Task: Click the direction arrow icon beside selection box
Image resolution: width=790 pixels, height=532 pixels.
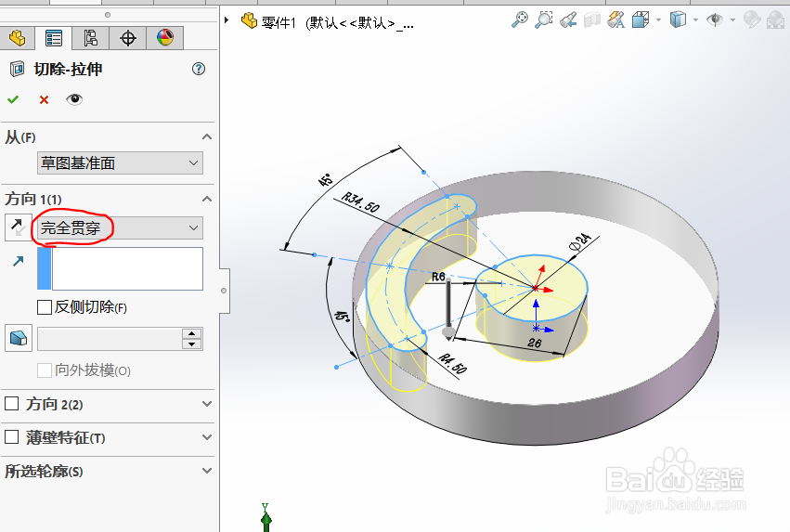Action: click(x=19, y=261)
